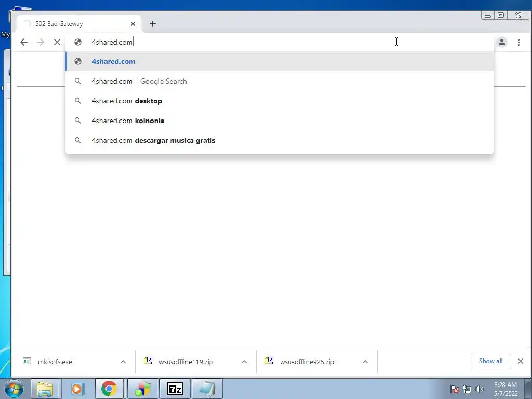Image resolution: width=532 pixels, height=399 pixels.
Task: Open the Chrome profile avatar
Action: point(502,42)
